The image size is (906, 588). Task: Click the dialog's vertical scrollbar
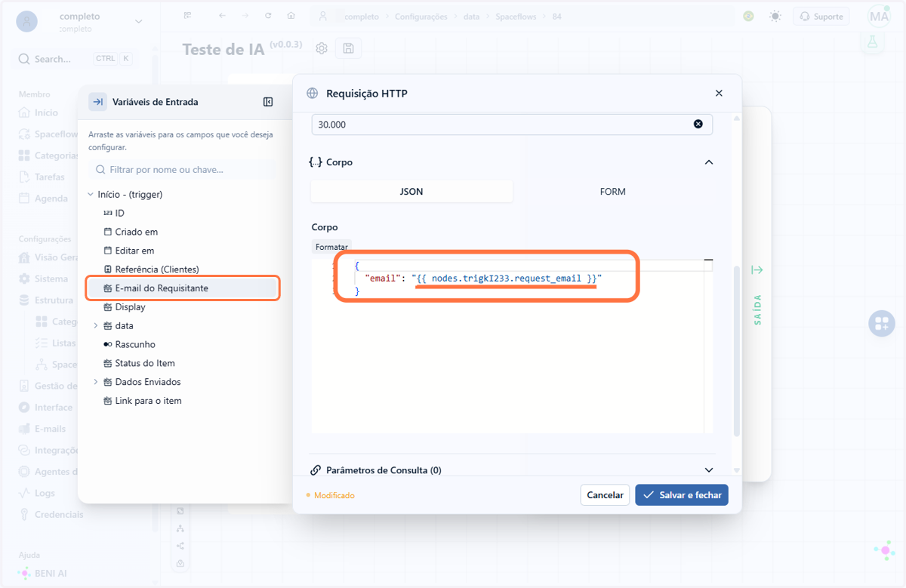[737, 349]
